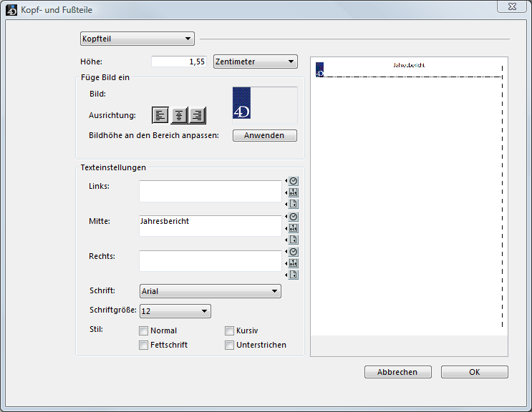Screen dimensions: 532x412
Task: Insert page number into Rechts field
Action: pyautogui.click(x=293, y=275)
